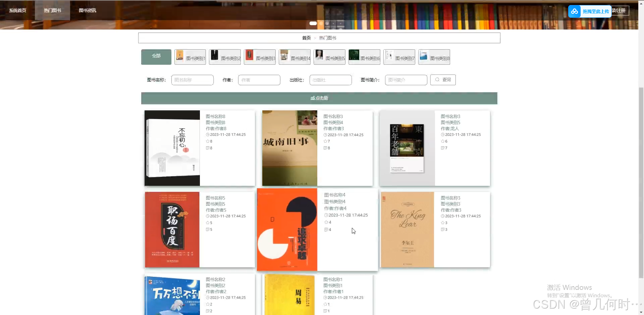Filter by 图书类别4
This screenshot has width=644, height=315.
click(295, 57)
